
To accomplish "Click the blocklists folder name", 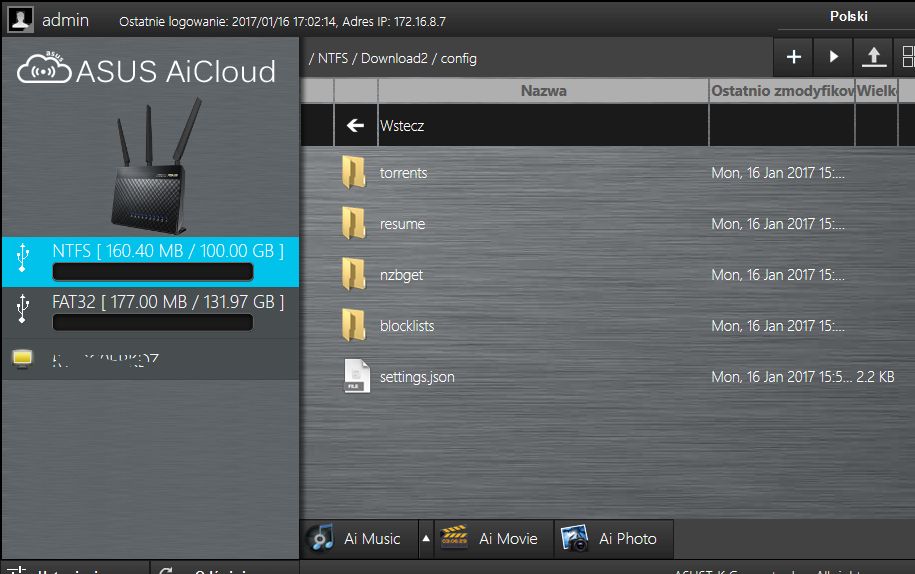I will pos(407,326).
